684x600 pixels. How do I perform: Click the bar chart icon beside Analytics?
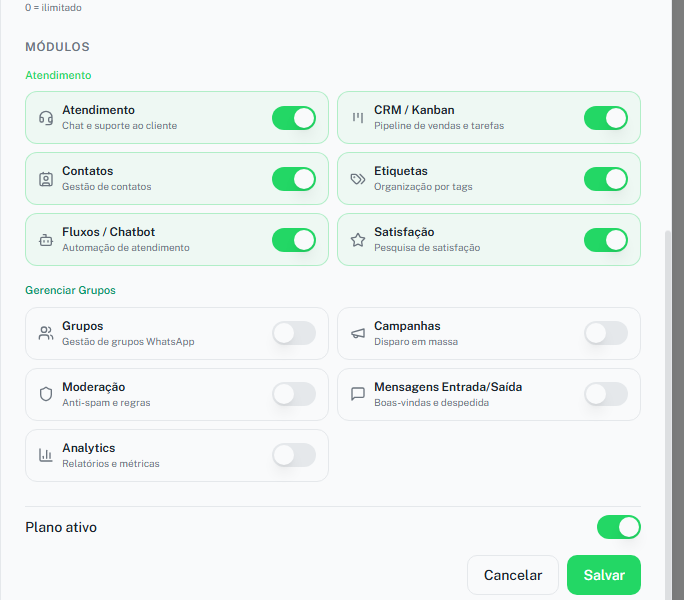46,456
